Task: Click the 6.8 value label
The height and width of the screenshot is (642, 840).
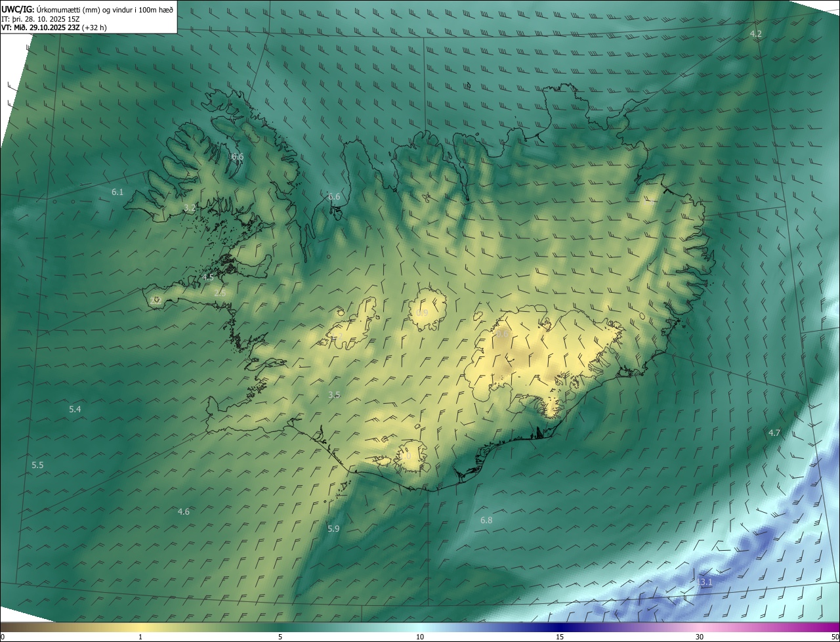Action: pyautogui.click(x=486, y=520)
